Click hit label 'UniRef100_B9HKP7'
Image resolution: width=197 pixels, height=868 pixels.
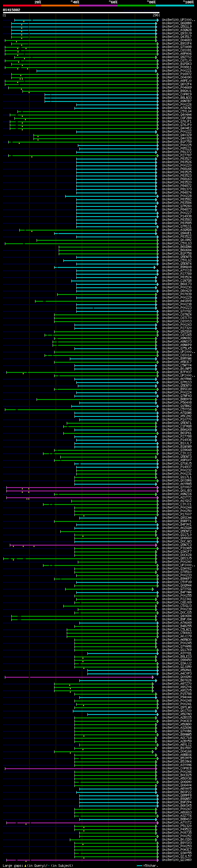[x=177, y=579]
